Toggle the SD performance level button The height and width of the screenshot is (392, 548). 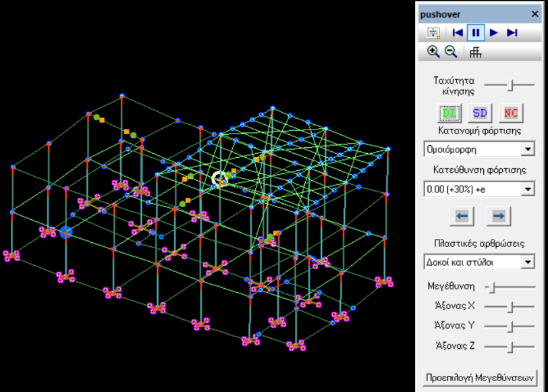pyautogui.click(x=480, y=113)
